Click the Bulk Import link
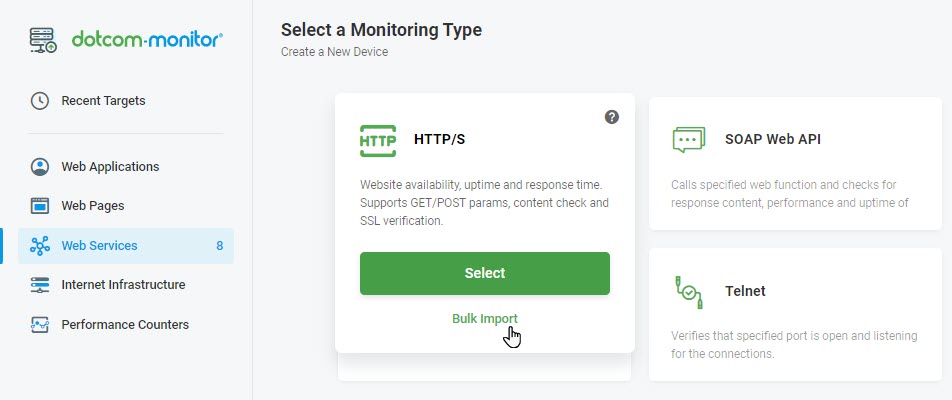 click(x=484, y=319)
